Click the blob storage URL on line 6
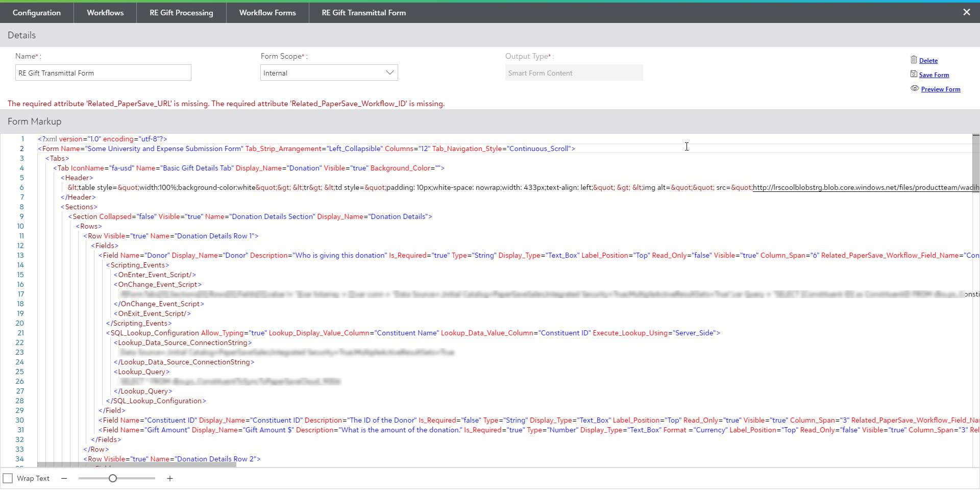Viewport: 980px width, 490px height. click(x=866, y=187)
